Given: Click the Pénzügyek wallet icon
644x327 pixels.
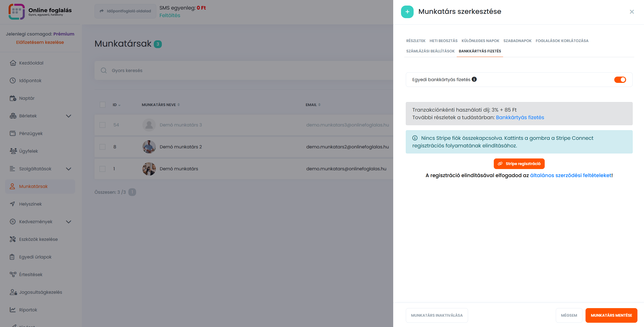Looking at the screenshot, I should tap(13, 134).
